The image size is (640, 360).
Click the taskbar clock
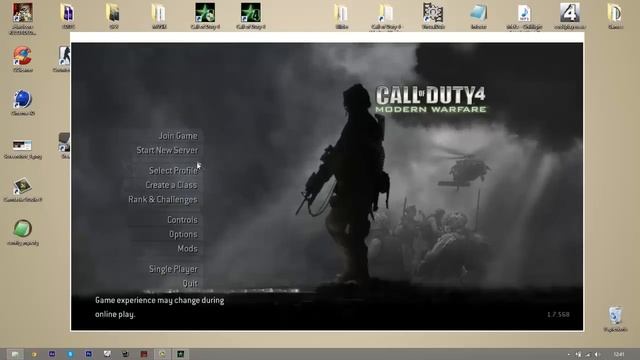pyautogui.click(x=619, y=354)
